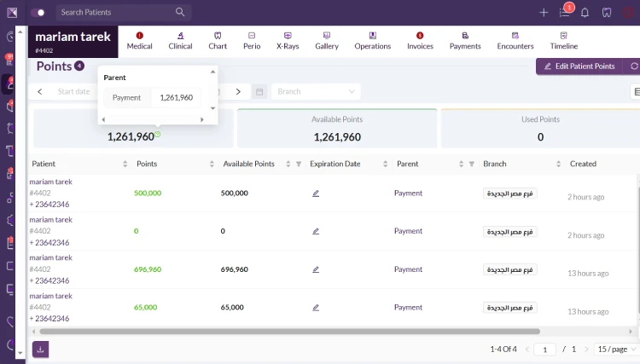Screen dimensions: 640x364
Task: Open the Encounters tab
Action: click(515, 41)
